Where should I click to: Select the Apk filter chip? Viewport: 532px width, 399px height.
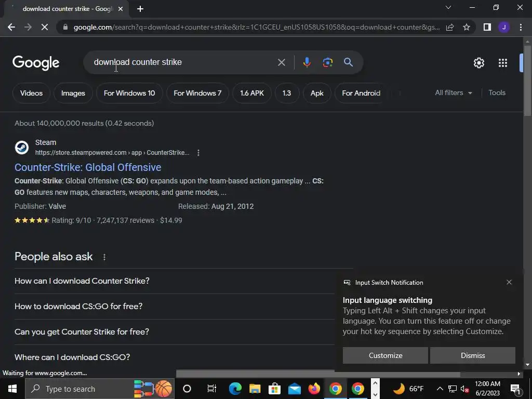pyautogui.click(x=317, y=94)
